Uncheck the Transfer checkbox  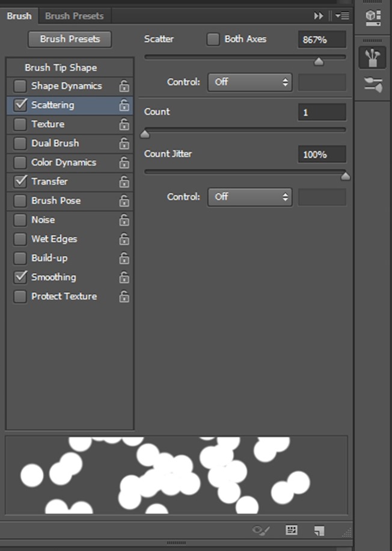click(20, 181)
